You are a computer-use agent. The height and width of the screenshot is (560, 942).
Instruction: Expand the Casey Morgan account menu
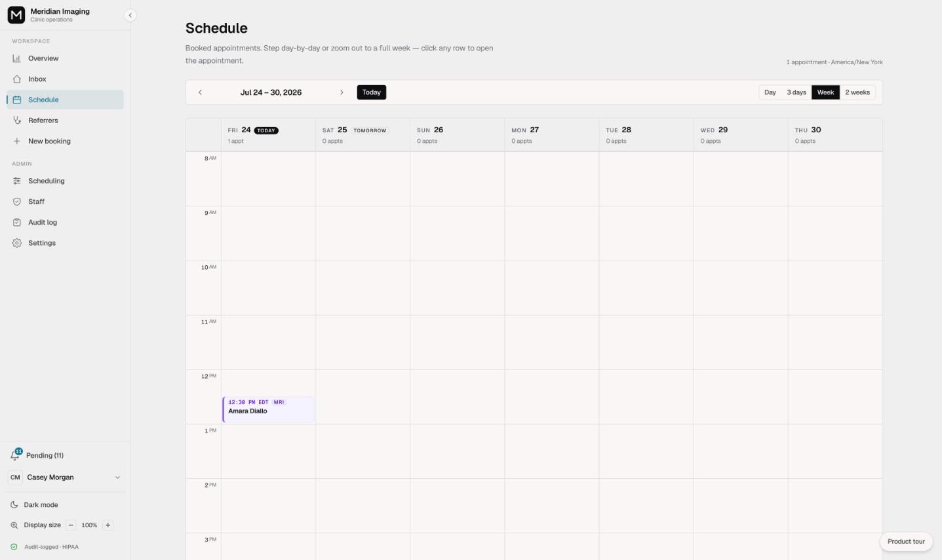coord(65,477)
